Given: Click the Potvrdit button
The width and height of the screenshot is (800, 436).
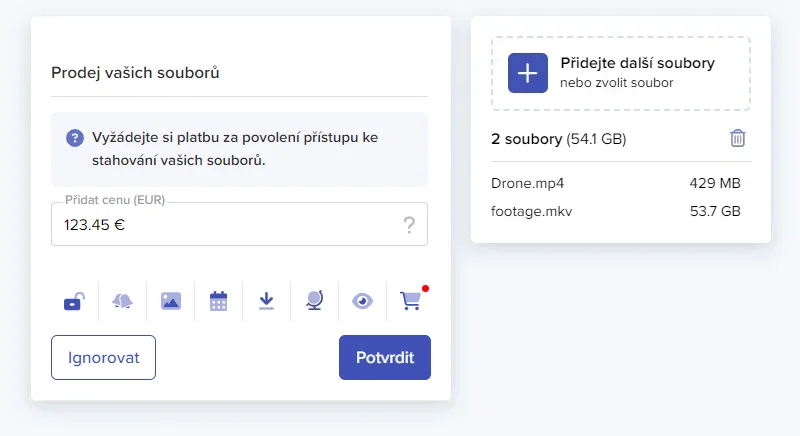Looking at the screenshot, I should (385, 357).
